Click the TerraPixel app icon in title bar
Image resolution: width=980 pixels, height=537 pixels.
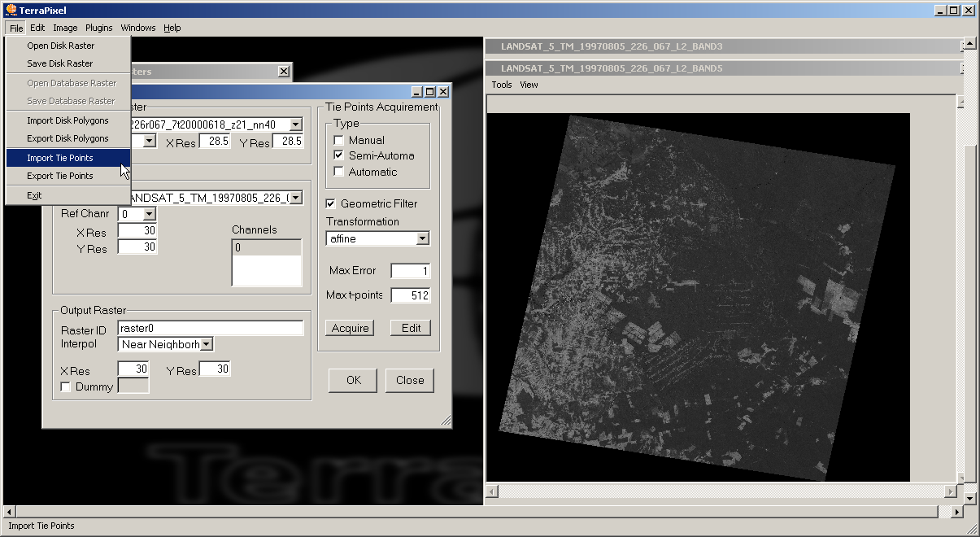[11, 11]
